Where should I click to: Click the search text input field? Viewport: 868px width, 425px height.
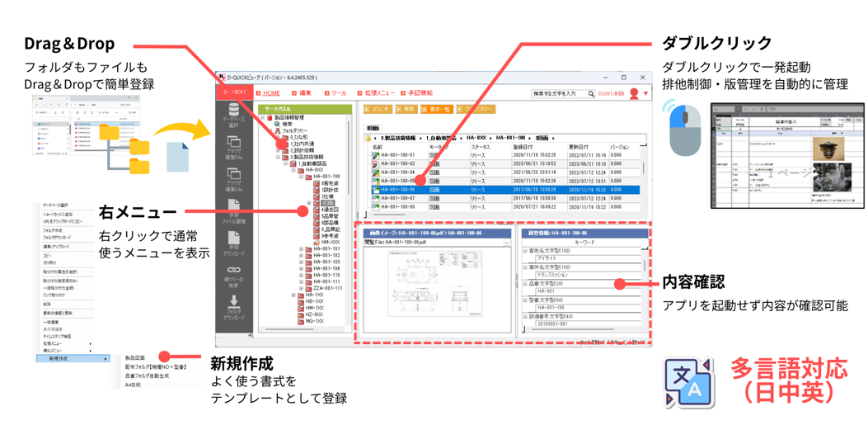pyautogui.click(x=559, y=94)
